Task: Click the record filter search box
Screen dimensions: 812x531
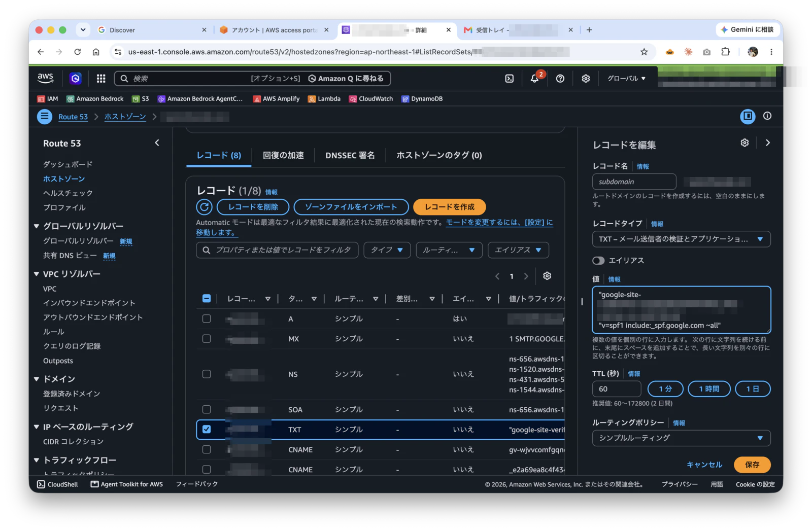Action: 277,250
